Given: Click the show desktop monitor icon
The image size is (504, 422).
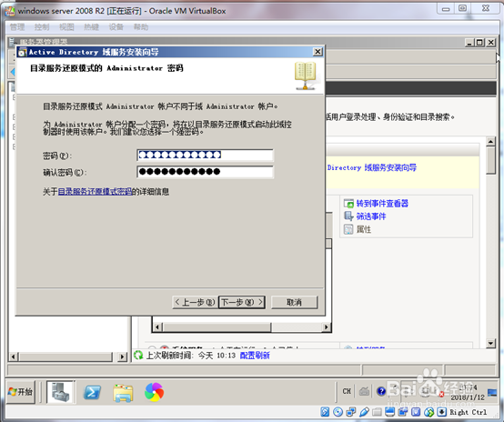Looking at the screenshot, I should pos(492,392).
